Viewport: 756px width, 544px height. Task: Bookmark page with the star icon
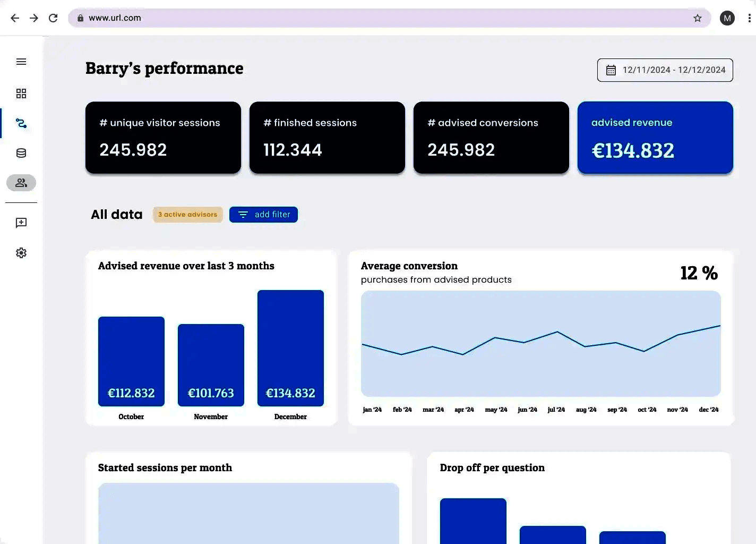point(698,18)
